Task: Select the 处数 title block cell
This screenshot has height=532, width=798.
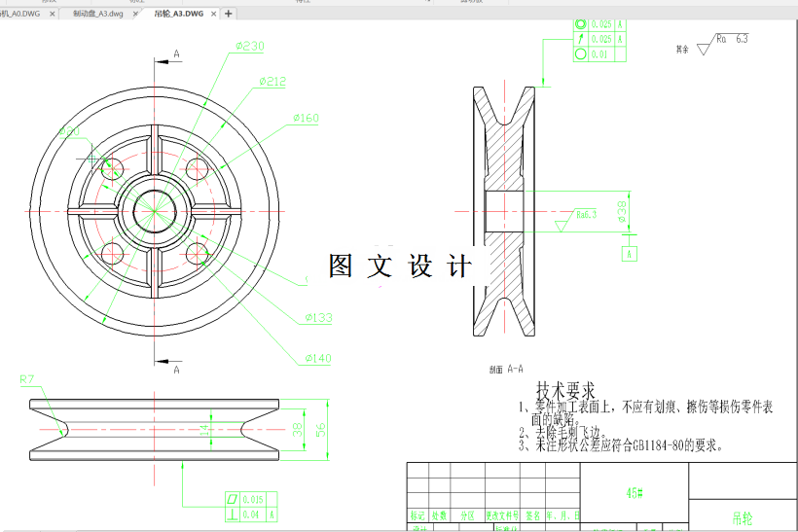Action: [439, 515]
